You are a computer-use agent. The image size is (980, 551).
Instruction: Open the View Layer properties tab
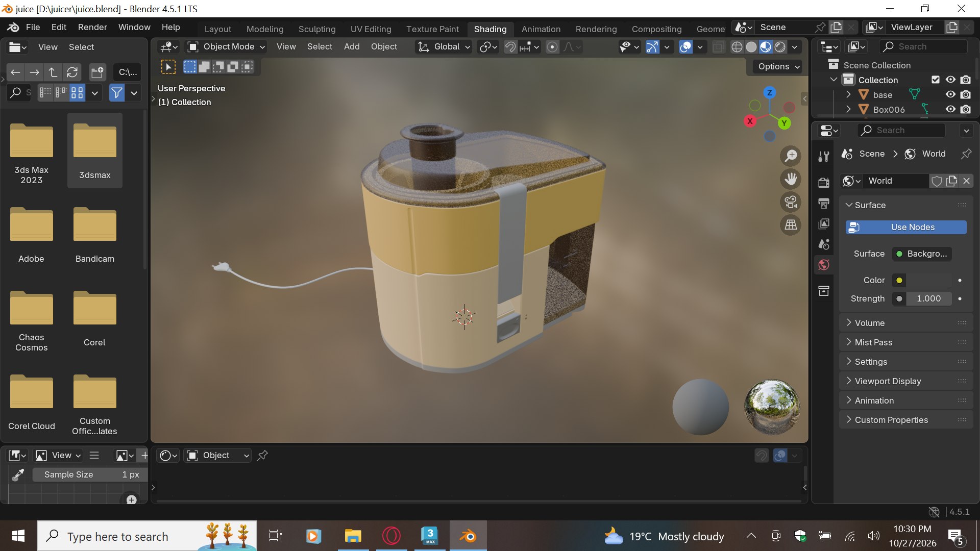823,224
